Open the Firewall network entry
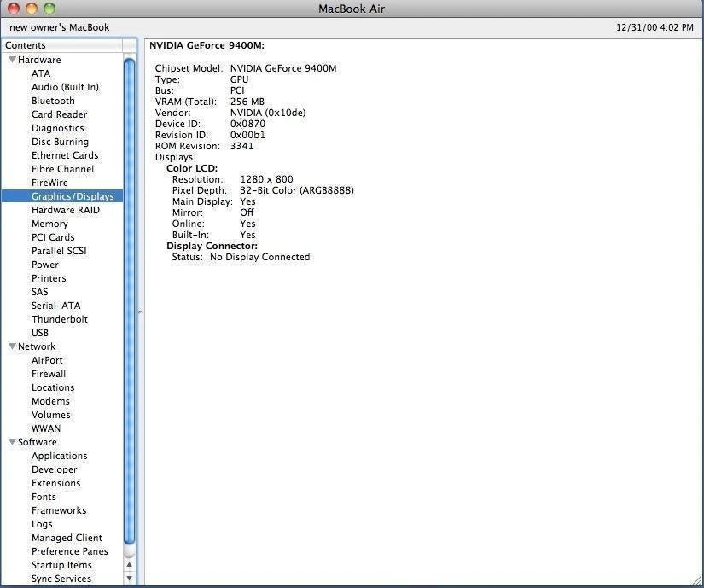The width and height of the screenshot is (704, 588). (x=49, y=374)
